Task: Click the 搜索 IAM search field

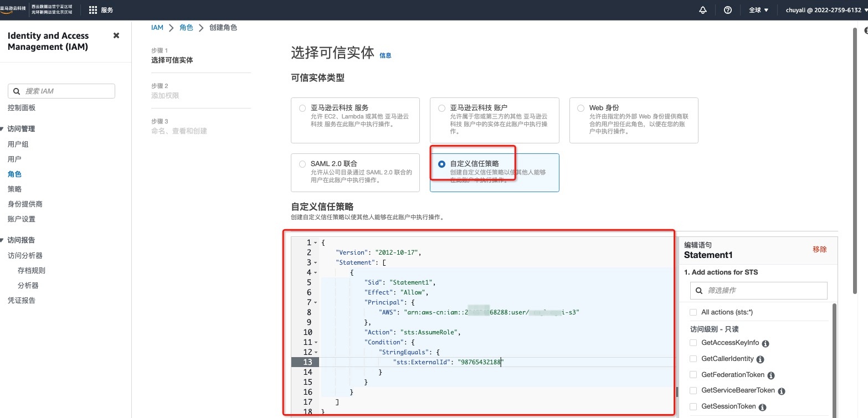Action: 61,91
